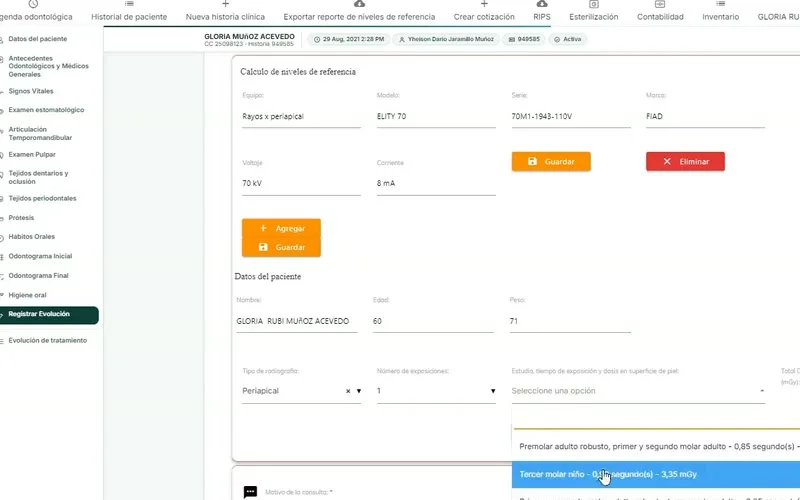Go to RIPS menu item
Screen dimensions: 800x500
coord(542,11)
